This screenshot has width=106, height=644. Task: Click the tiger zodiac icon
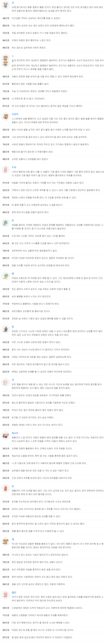coord(6,117)
